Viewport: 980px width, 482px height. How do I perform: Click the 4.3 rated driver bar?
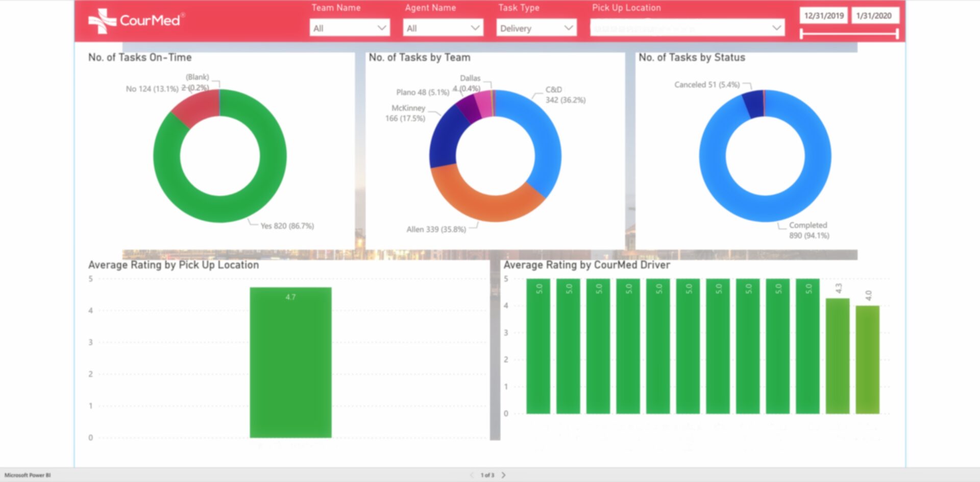[x=838, y=356]
